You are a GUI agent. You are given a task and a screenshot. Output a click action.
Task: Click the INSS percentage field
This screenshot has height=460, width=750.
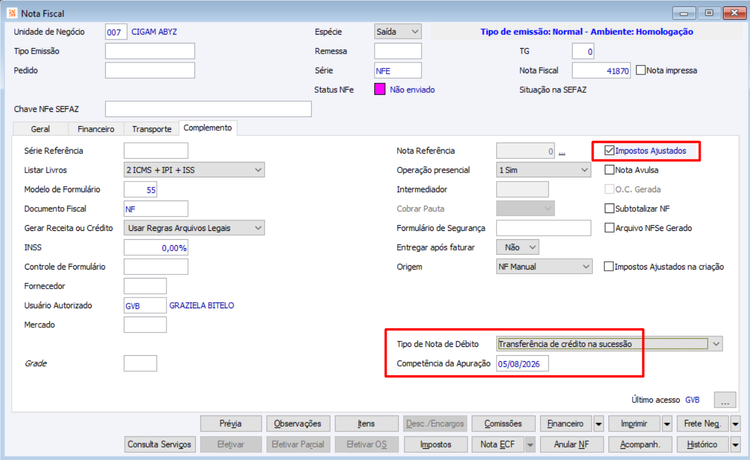point(156,247)
